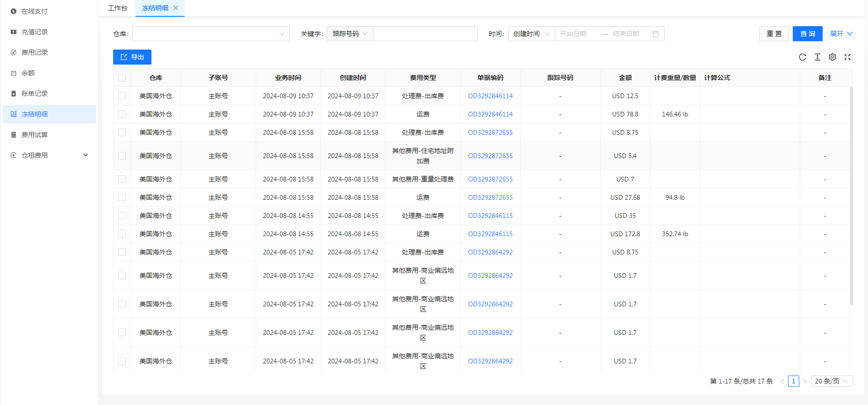Open the 20 条/页 page size selector
Screen dimensions: 868x405
pos(832,381)
